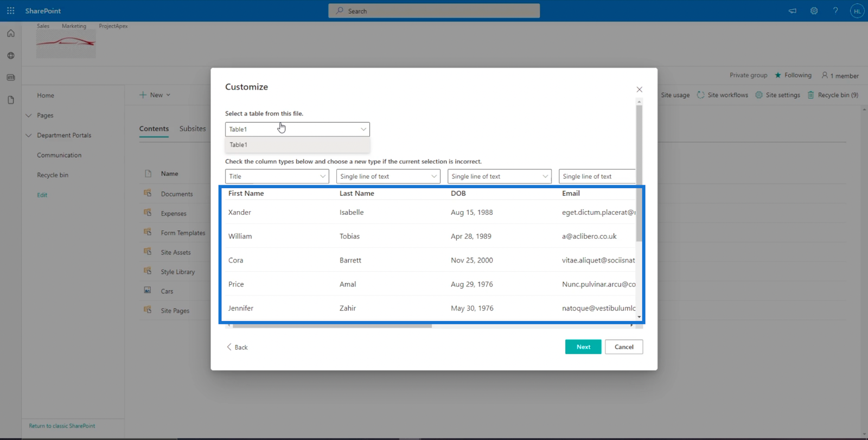868x440 pixels.
Task: Open the help question mark icon
Action: (x=835, y=11)
